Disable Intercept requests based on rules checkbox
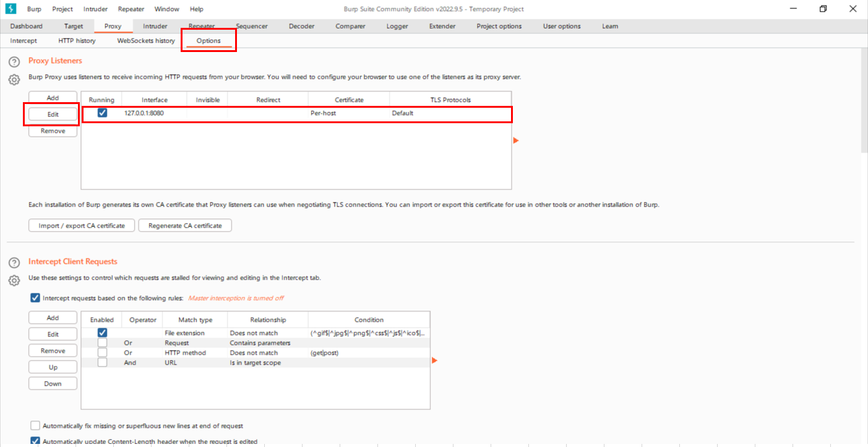 35,298
